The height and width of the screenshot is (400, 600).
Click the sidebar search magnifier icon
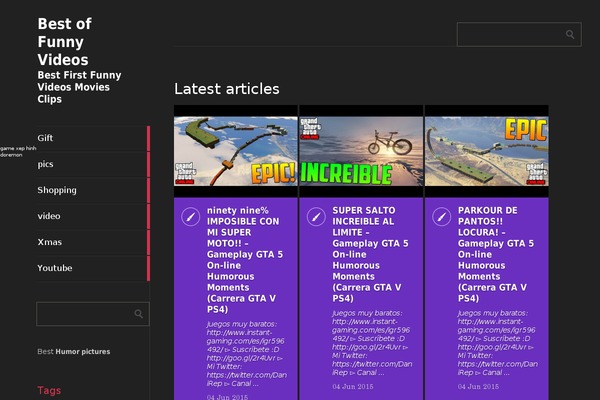click(x=139, y=314)
